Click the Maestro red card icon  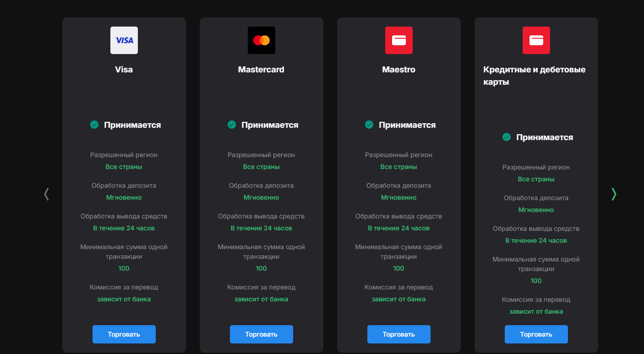pos(399,40)
